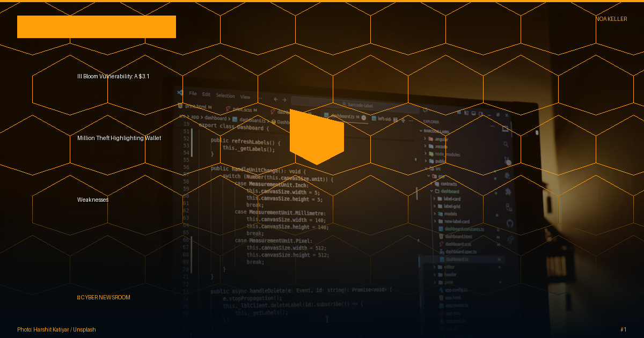
Task: Click the back navigation arrow in VS Code
Action: click(x=276, y=99)
